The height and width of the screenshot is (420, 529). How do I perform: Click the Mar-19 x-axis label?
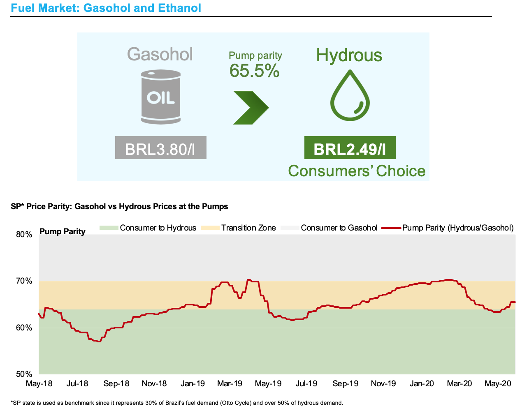pyautogui.click(x=230, y=383)
